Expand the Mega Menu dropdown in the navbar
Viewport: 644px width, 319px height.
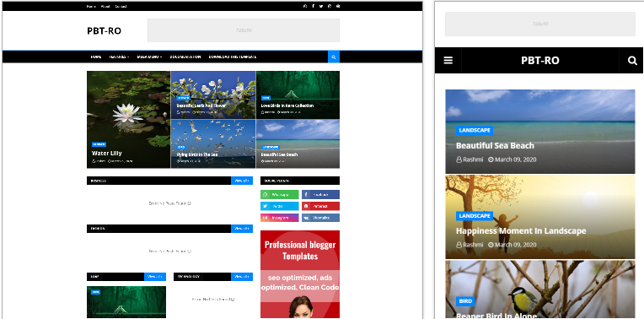click(x=149, y=57)
